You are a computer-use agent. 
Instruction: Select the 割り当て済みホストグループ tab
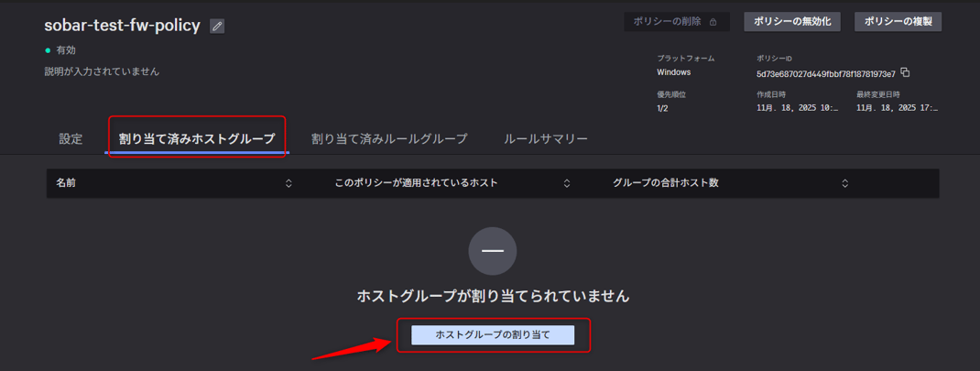pyautogui.click(x=197, y=139)
